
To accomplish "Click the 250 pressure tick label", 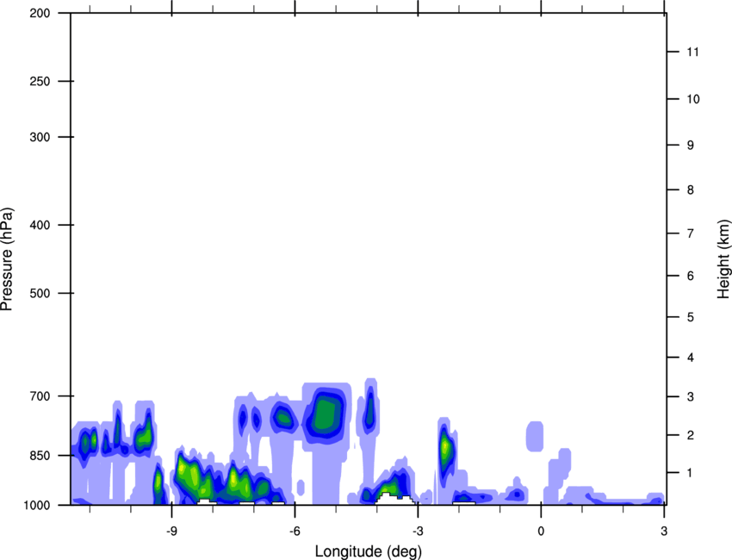I will [40, 81].
